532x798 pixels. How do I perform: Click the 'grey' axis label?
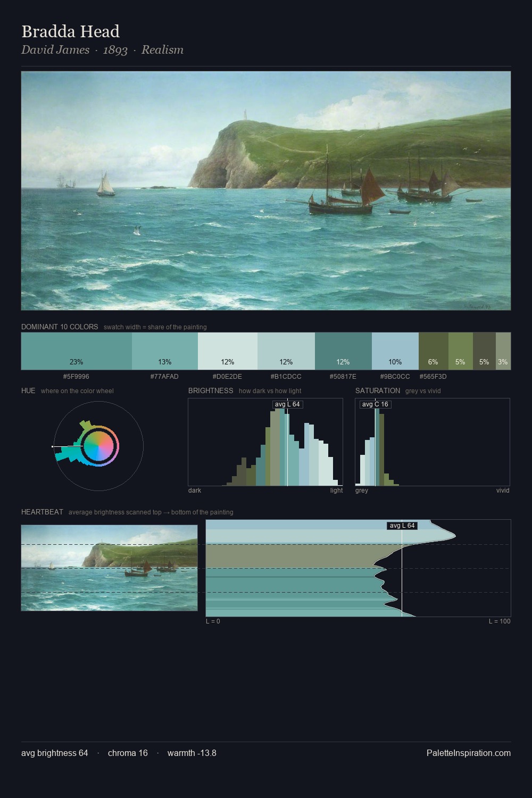(x=362, y=491)
